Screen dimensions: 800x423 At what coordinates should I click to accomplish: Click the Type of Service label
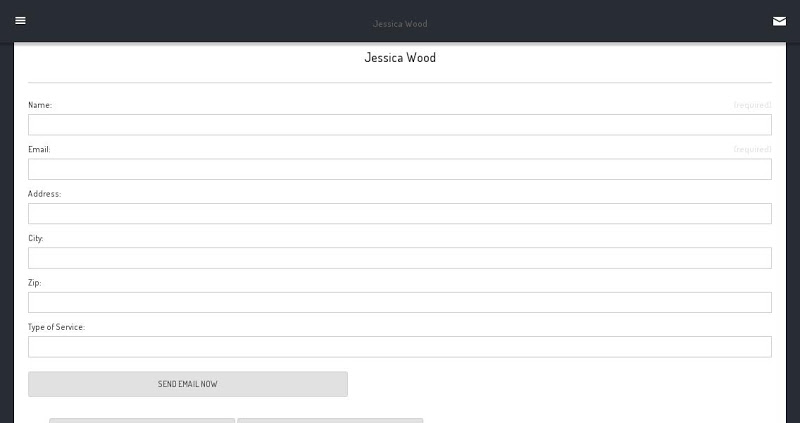(x=56, y=327)
